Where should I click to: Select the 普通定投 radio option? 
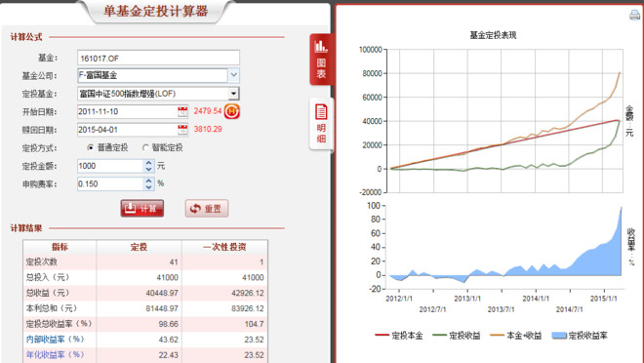91,147
